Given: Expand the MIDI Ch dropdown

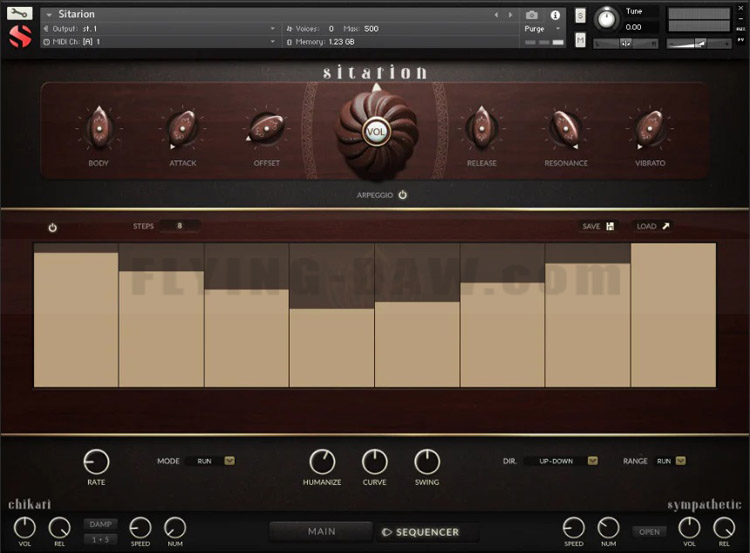Looking at the screenshot, I should click(273, 42).
